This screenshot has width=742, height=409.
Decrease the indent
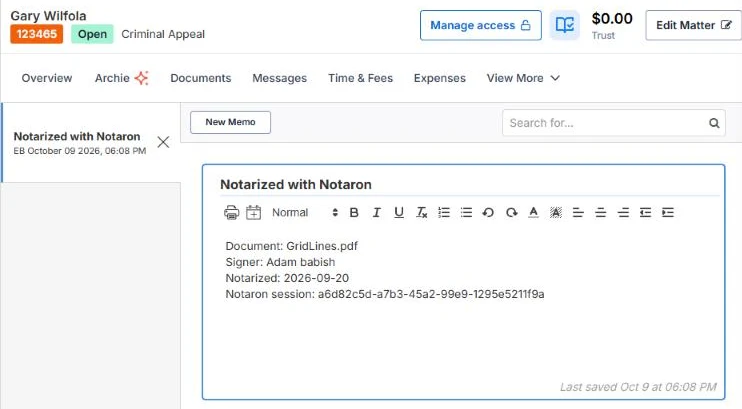click(645, 213)
